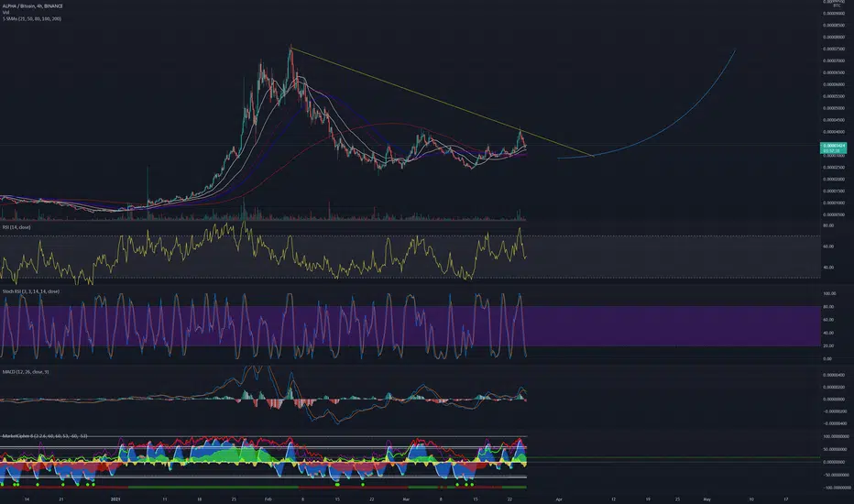Click the ALPHA / Bitcoin symbol title
This screenshot has height=504, width=854.
(x=33, y=6)
